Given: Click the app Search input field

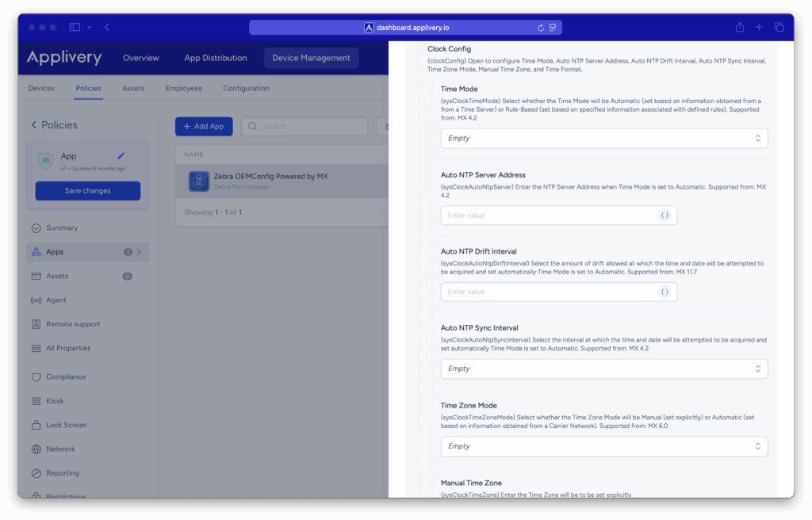Looking at the screenshot, I should (304, 126).
